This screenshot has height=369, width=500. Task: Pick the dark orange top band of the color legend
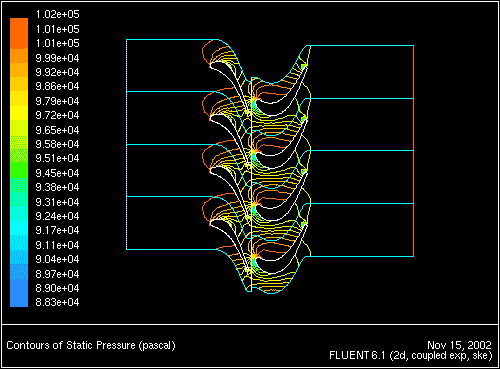(x=19, y=33)
